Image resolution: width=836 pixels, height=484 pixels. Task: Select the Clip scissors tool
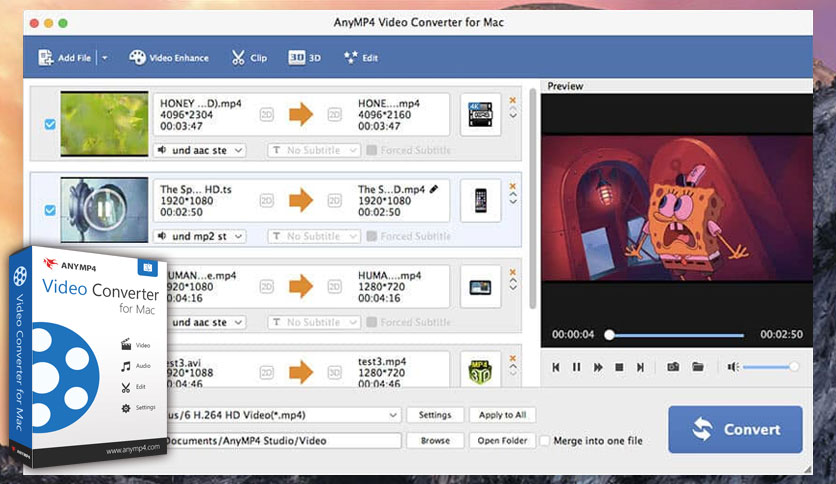[249, 58]
